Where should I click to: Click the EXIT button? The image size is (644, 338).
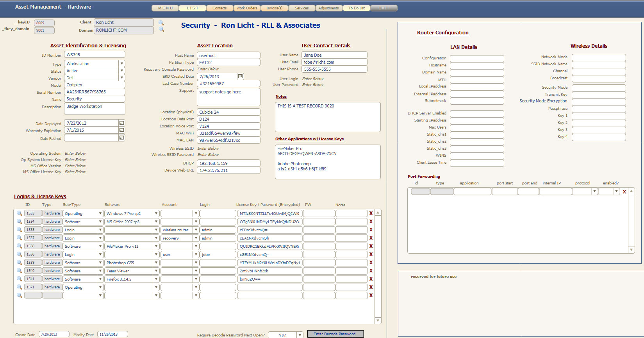click(384, 8)
